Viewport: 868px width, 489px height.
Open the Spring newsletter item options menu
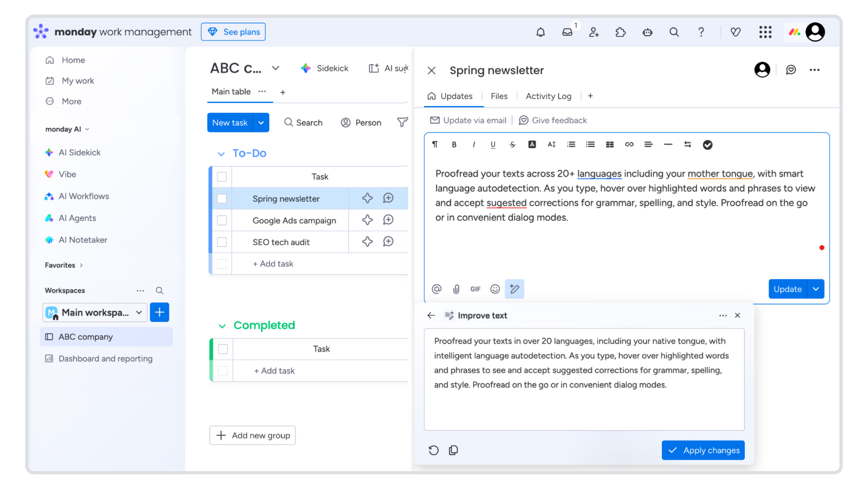tap(814, 70)
